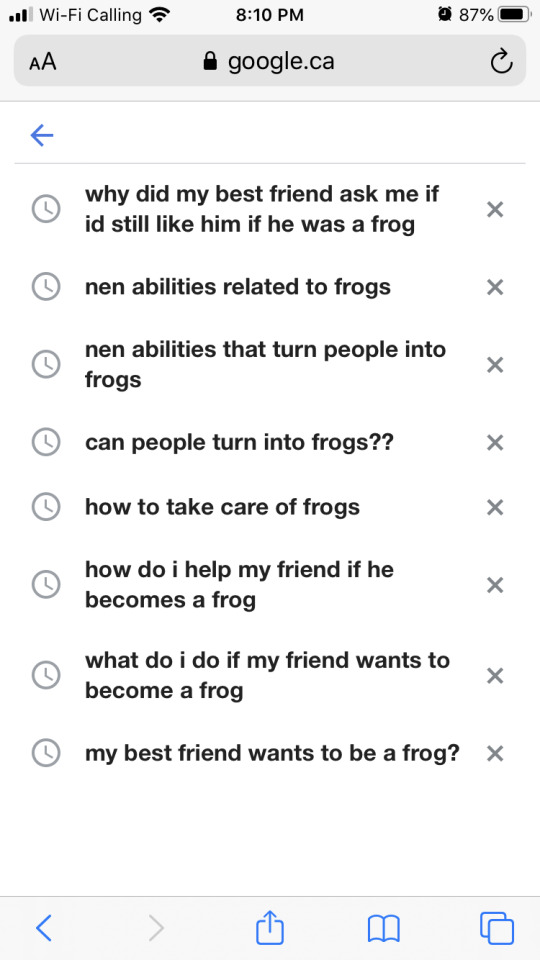Image resolution: width=540 pixels, height=960 pixels.
Task: Open the AA reader text-size menu
Action: click(x=42, y=62)
